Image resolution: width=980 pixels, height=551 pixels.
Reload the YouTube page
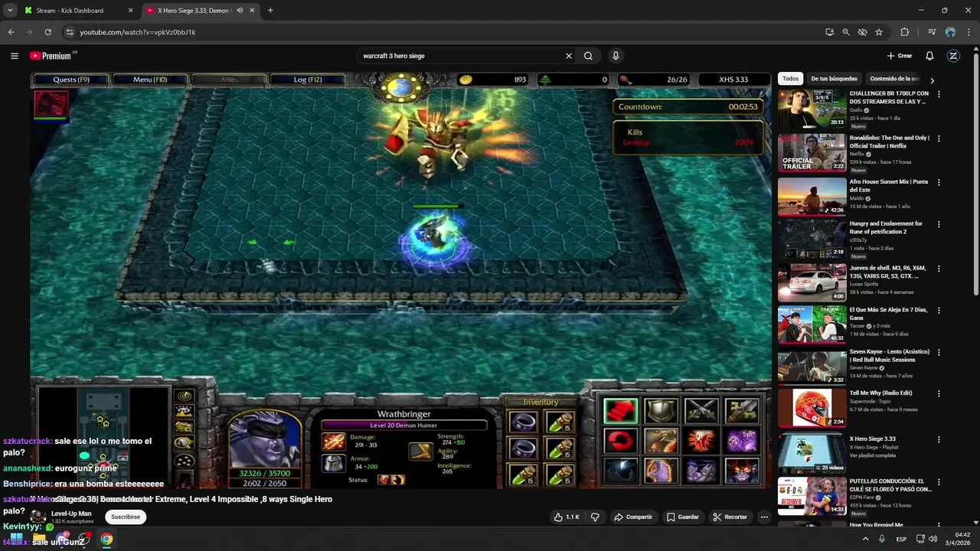(47, 32)
